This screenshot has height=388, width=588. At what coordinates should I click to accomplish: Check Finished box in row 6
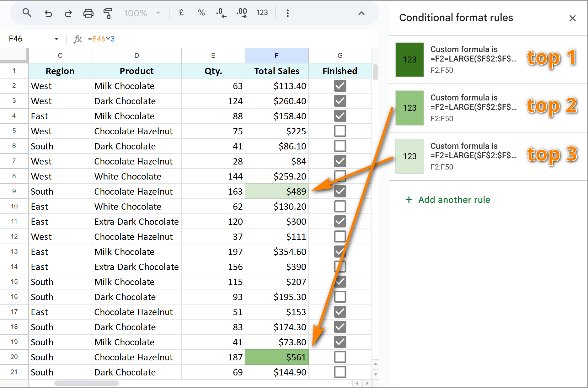pyautogui.click(x=340, y=146)
